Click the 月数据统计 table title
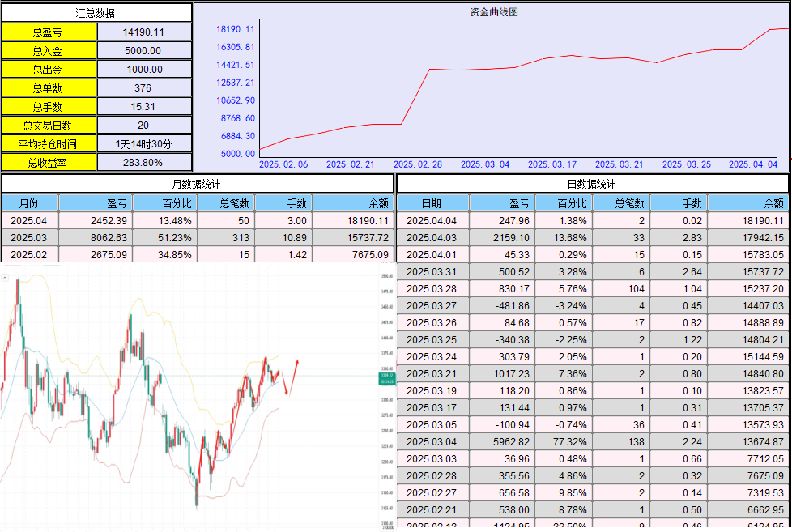The width and height of the screenshot is (792, 532). (197, 184)
